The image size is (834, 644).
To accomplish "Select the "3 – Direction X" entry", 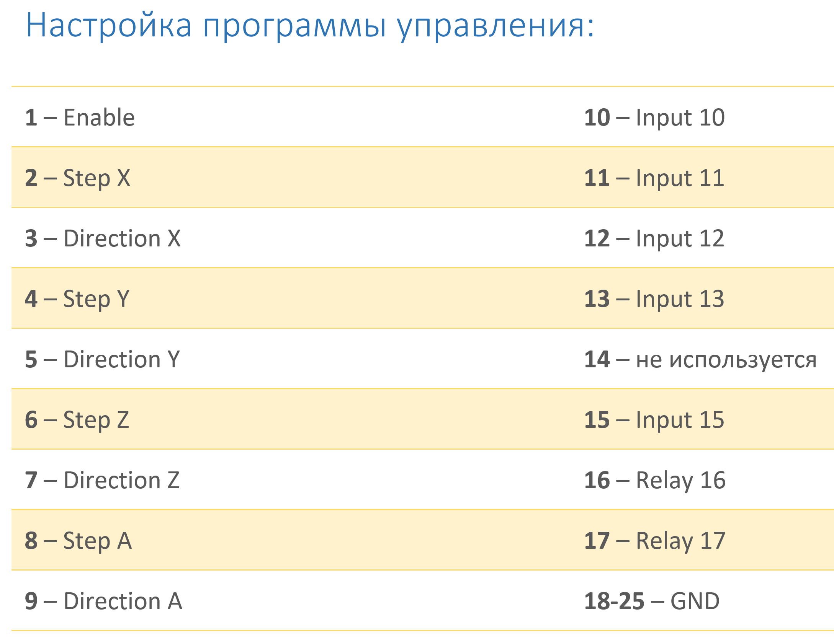I will (x=103, y=238).
